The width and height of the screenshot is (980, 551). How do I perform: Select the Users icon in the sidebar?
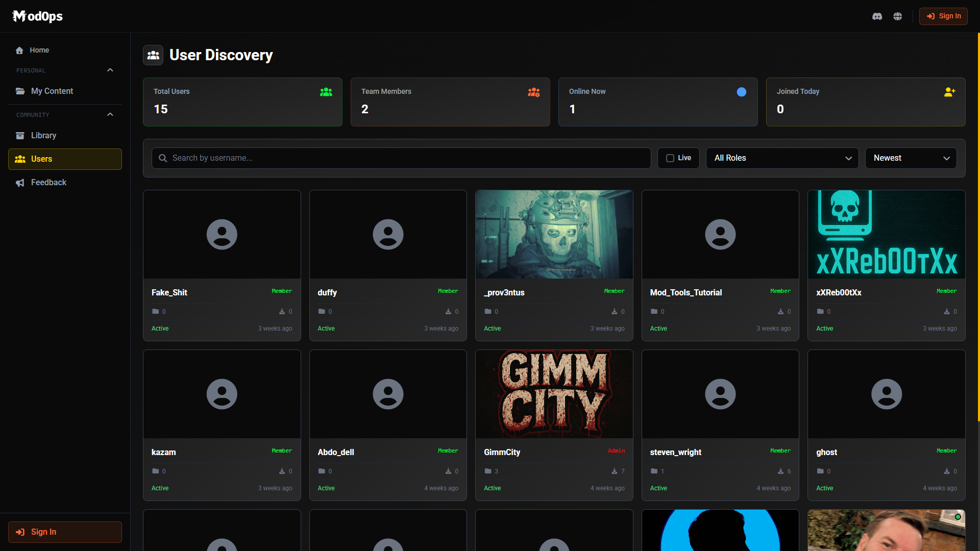(20, 159)
